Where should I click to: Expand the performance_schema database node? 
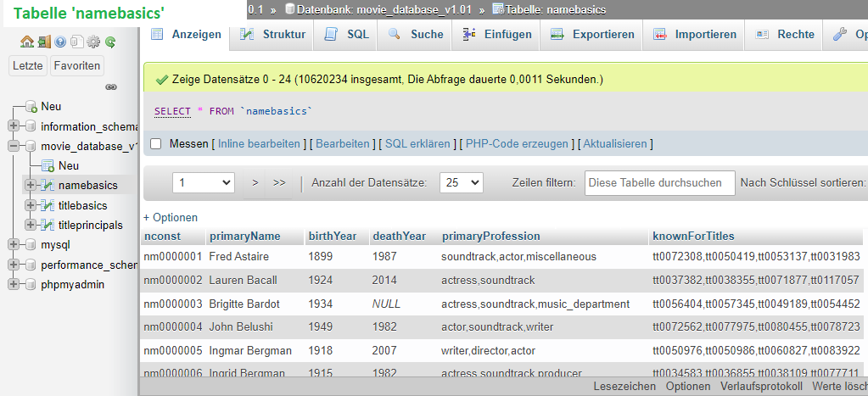click(14, 265)
